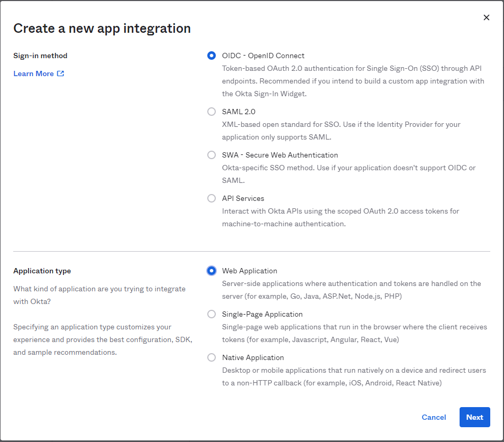Click the 'Native Application' label text
504x442 pixels.
pos(253,357)
